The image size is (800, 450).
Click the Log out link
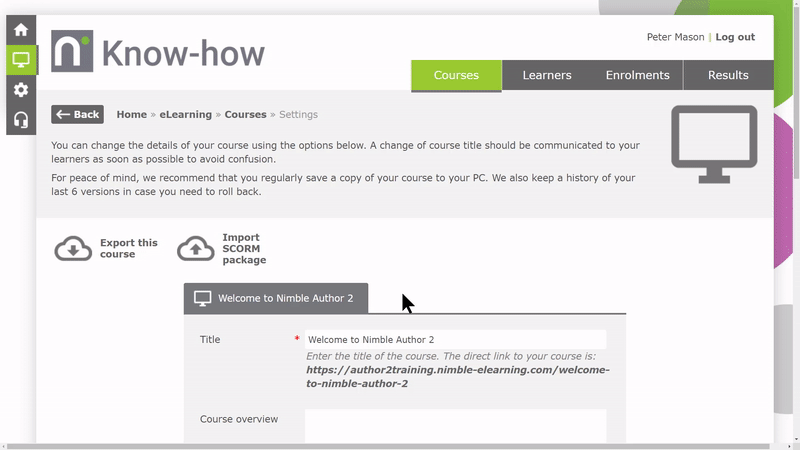[x=735, y=37]
